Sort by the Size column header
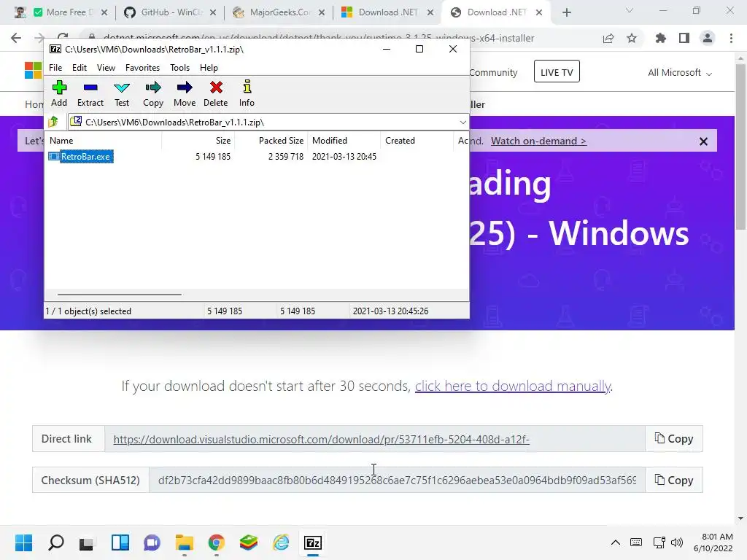The width and height of the screenshot is (747, 560). pos(198,141)
